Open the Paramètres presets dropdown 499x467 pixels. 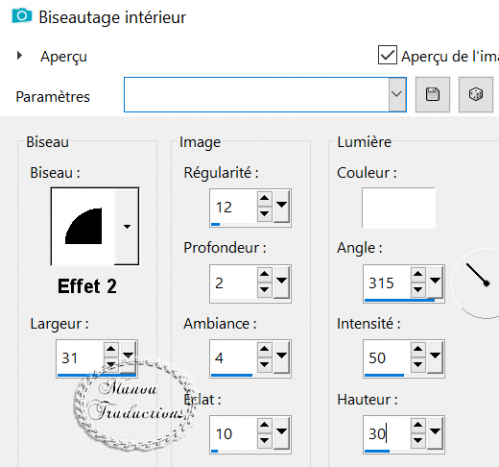click(397, 94)
